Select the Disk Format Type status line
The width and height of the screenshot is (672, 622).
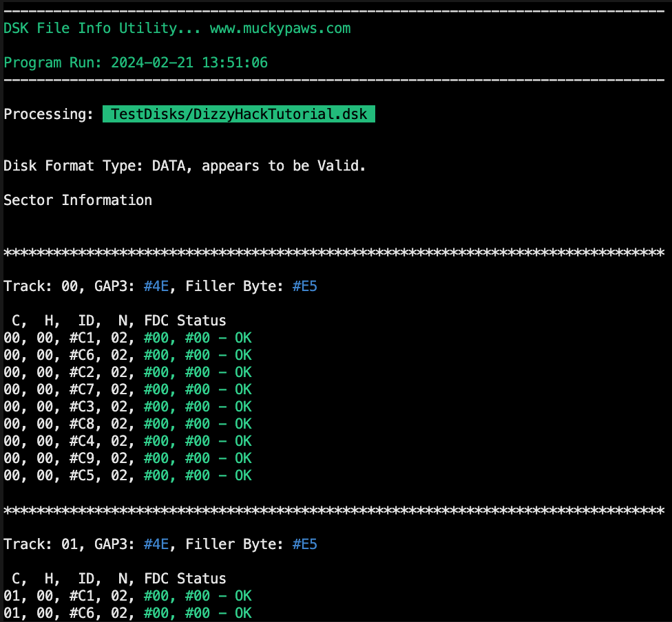coord(184,165)
